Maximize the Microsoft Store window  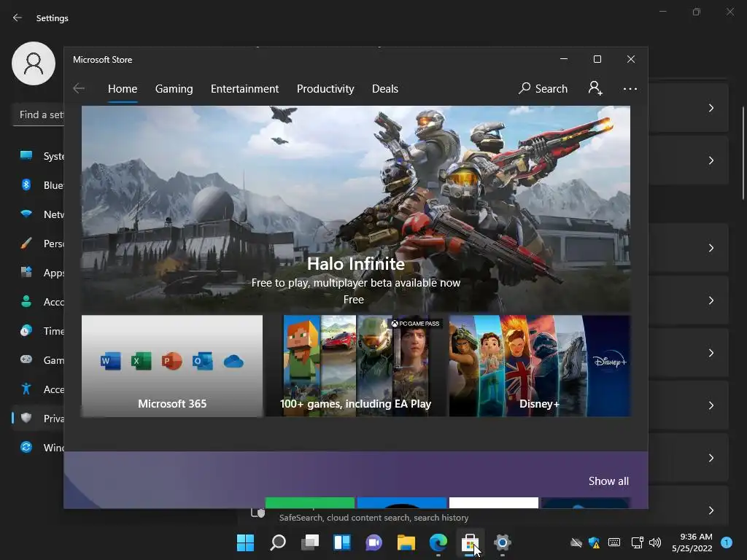(597, 59)
